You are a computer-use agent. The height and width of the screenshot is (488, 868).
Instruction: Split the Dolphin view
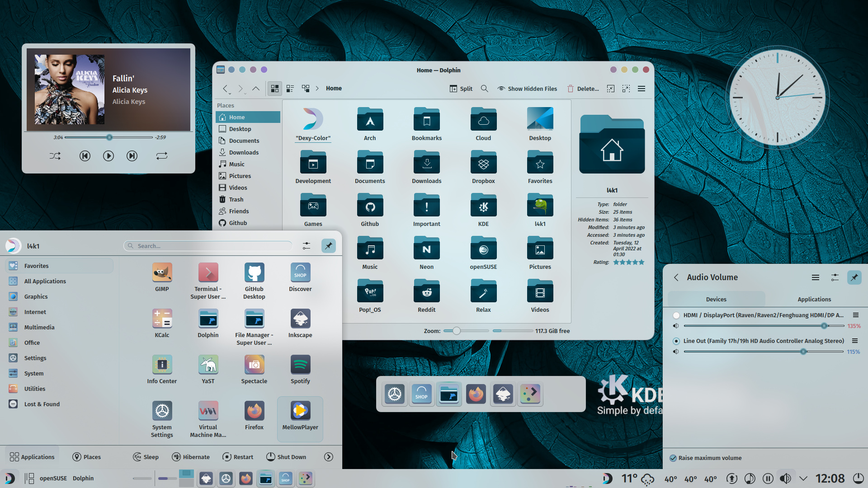(461, 89)
